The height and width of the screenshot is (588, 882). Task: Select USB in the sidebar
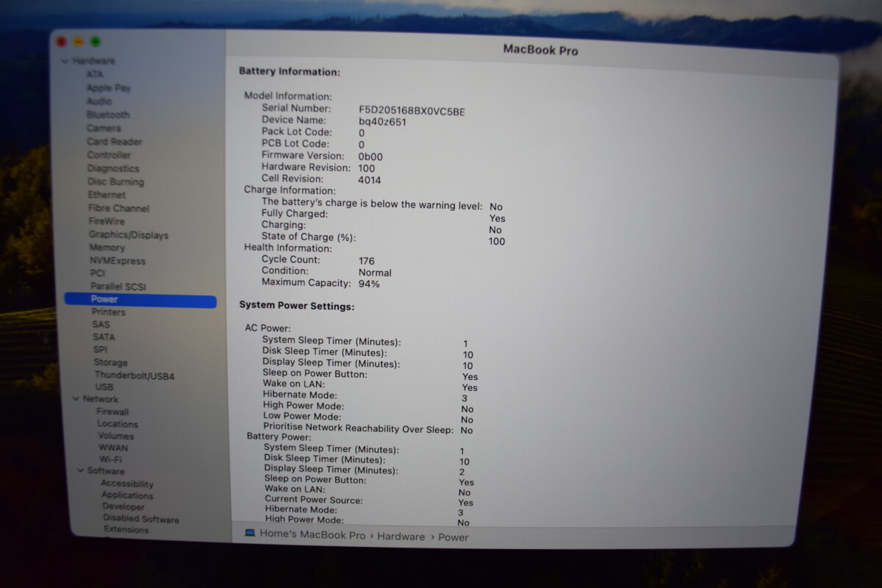coord(104,387)
